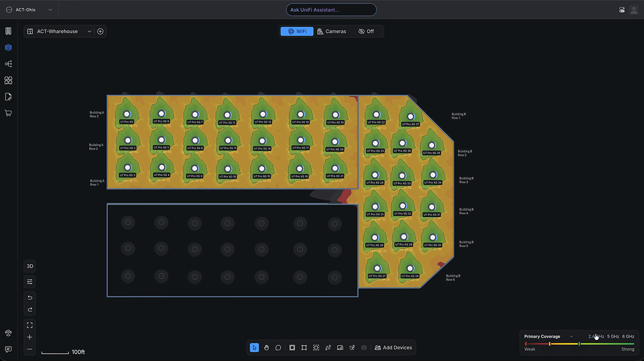Open the support headset sidebar icon
Screen dimensions: 644x361
click(x=8, y=333)
